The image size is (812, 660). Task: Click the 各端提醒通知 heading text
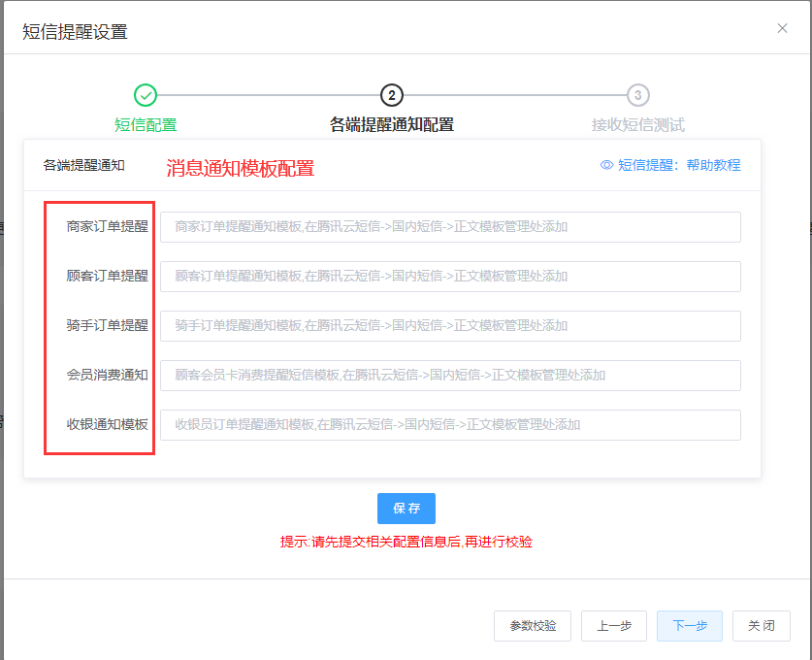click(83, 165)
